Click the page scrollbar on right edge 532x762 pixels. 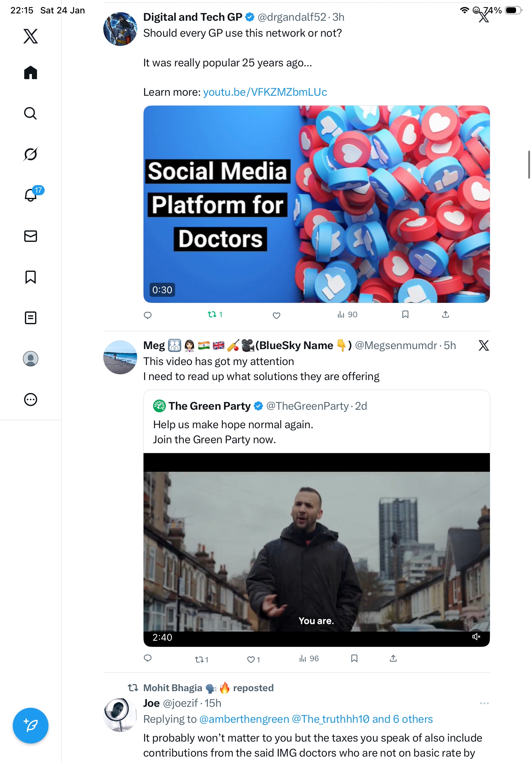click(x=529, y=165)
